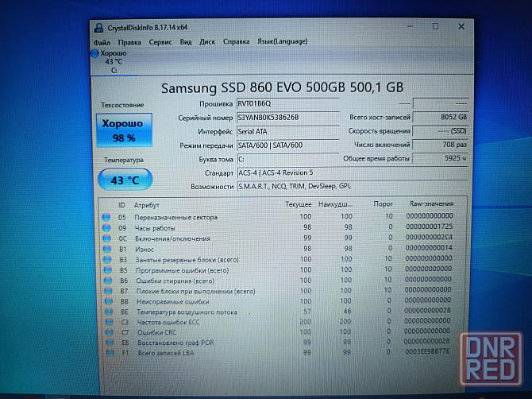Viewport: 532px width, 399px height.
Task: Click the status dot for attribute BE
Action: [109, 312]
